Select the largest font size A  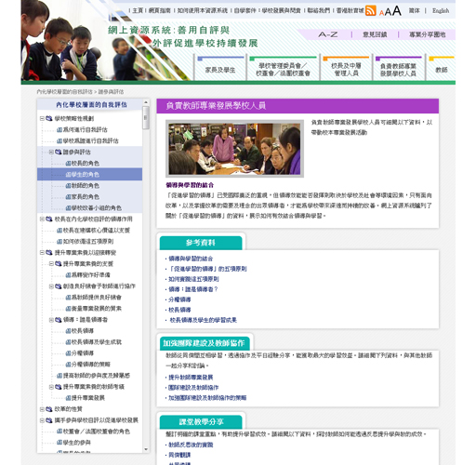tap(397, 11)
